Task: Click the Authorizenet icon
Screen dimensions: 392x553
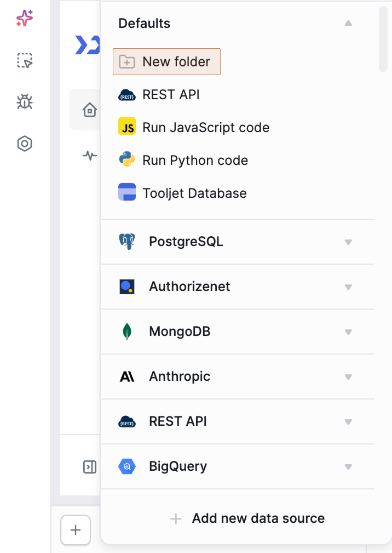Action: (x=127, y=287)
